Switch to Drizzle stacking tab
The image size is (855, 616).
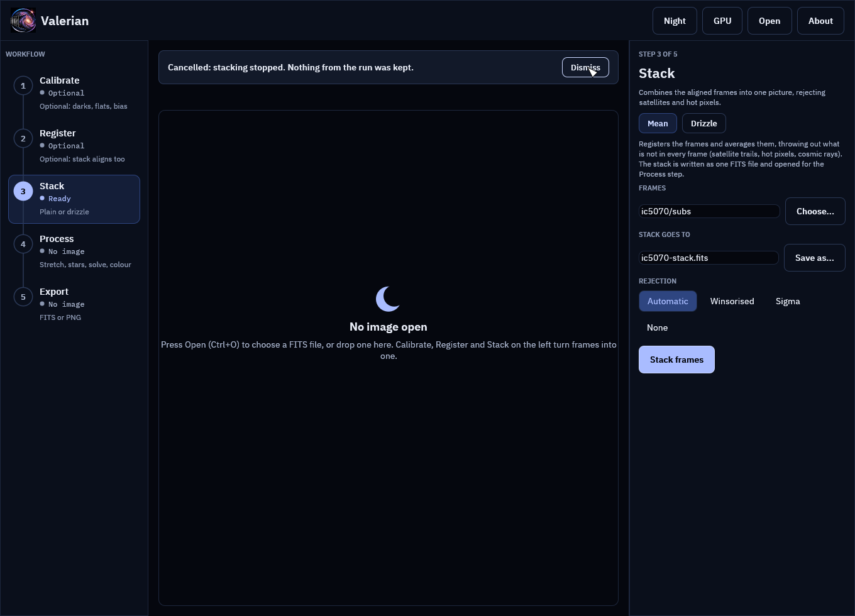click(x=704, y=123)
